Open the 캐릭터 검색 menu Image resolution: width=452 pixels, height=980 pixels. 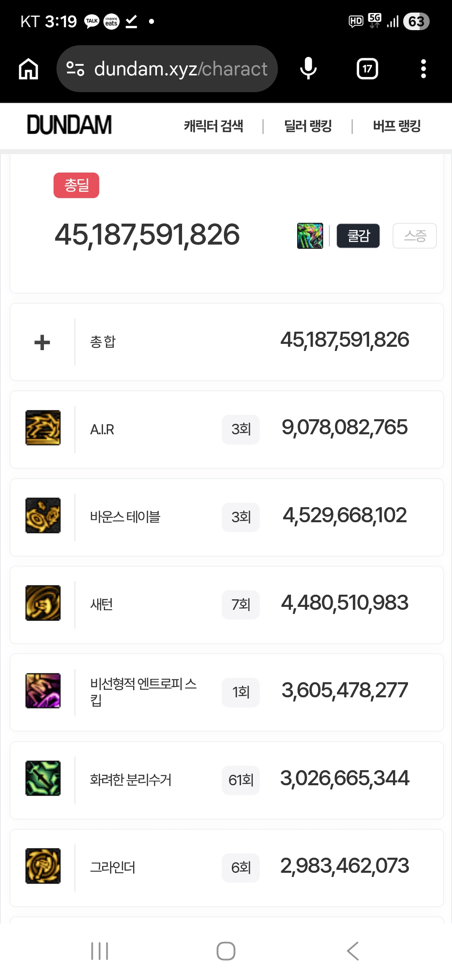(x=213, y=126)
